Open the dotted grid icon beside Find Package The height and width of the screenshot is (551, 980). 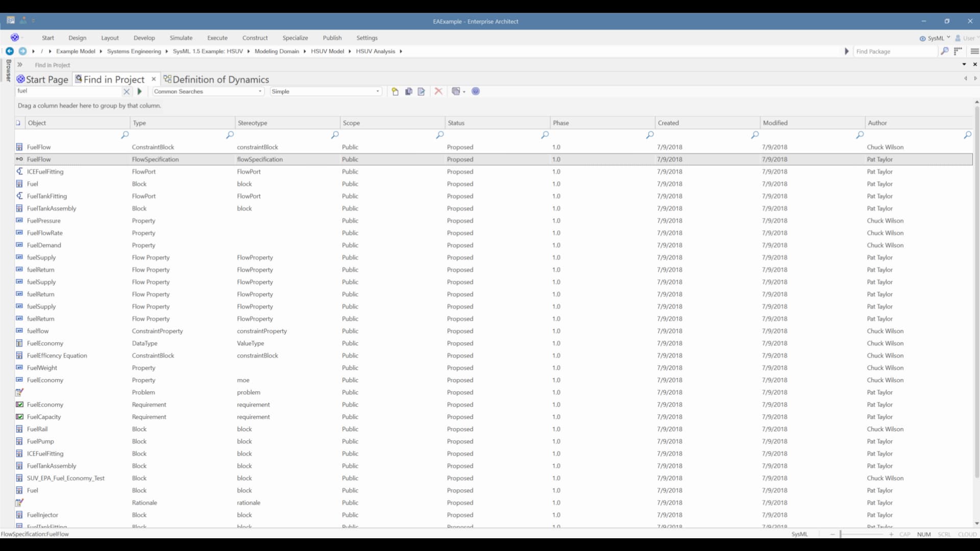(958, 51)
